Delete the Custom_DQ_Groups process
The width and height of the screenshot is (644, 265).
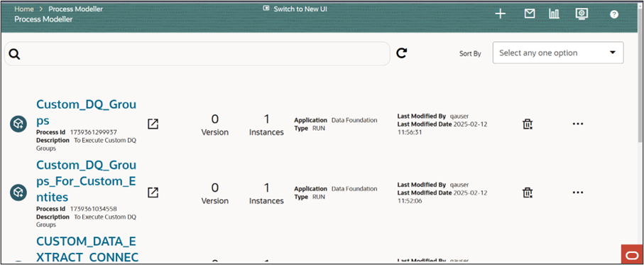(x=528, y=124)
